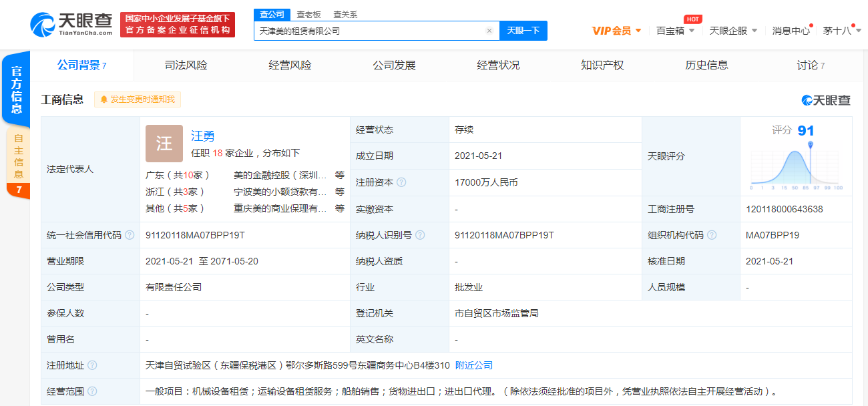Open the 附近公司 link

[473, 365]
